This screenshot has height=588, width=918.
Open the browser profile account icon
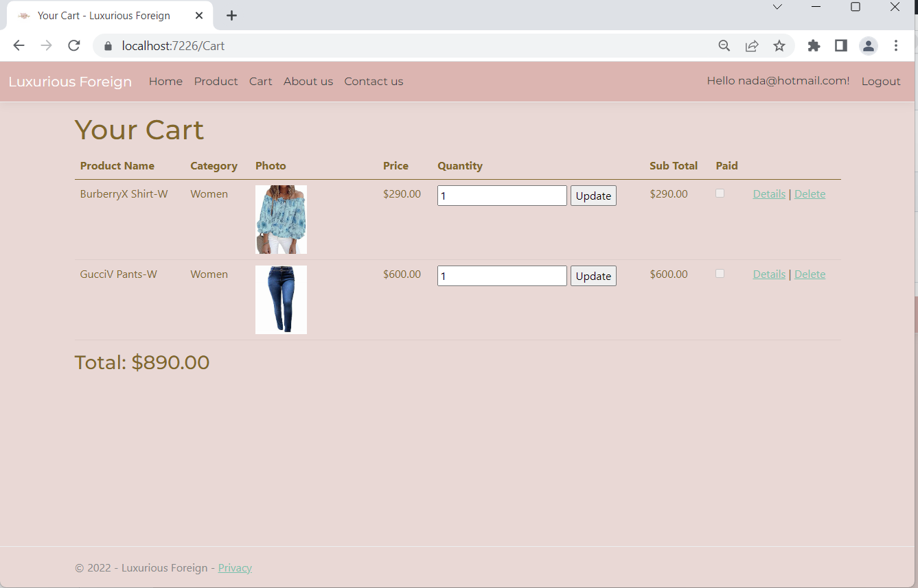(868, 46)
